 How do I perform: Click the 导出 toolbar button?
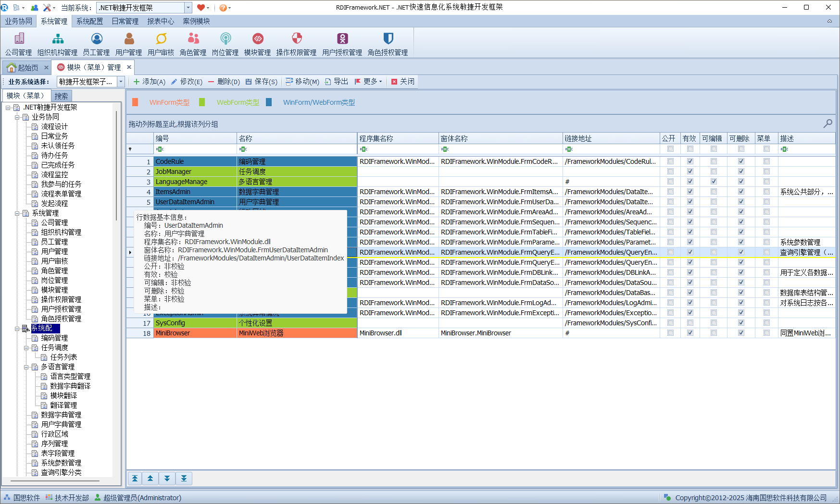(x=337, y=82)
